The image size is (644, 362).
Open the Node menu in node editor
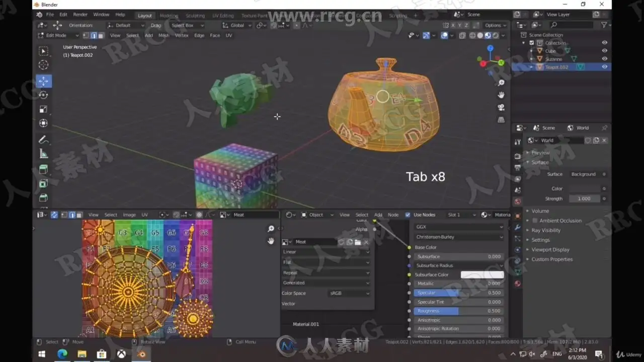coord(393,215)
